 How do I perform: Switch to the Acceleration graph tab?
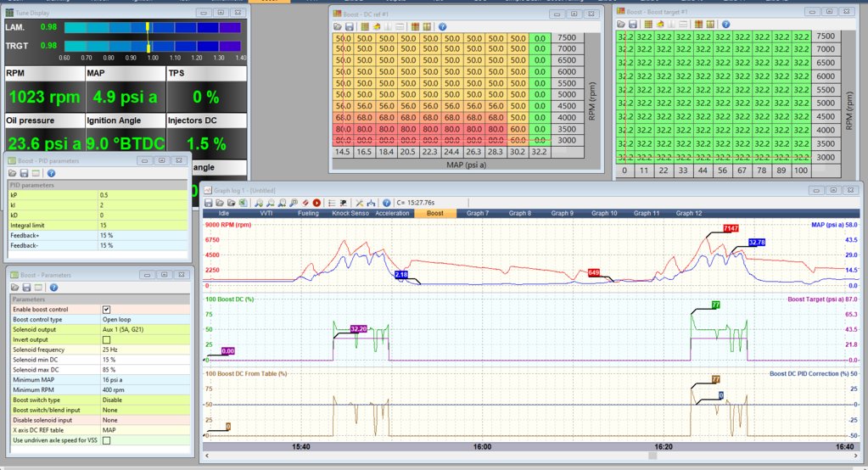392,213
